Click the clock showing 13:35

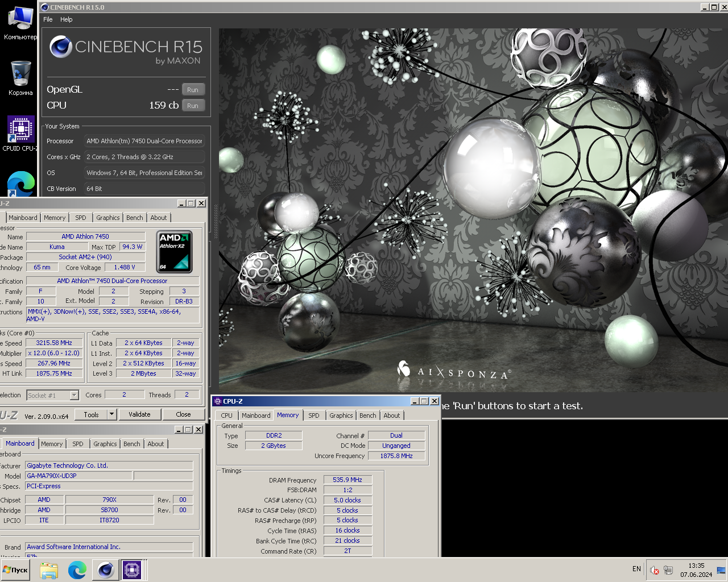(696, 566)
